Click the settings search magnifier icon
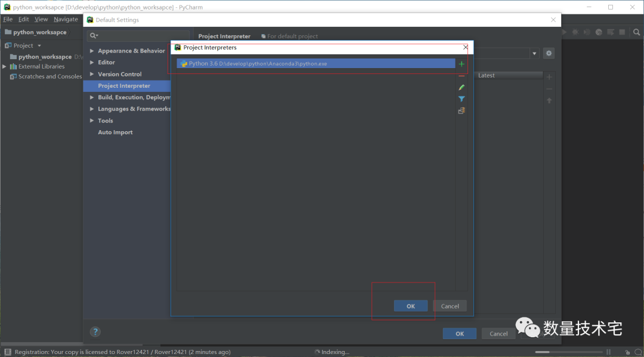644x357 pixels. coord(94,36)
